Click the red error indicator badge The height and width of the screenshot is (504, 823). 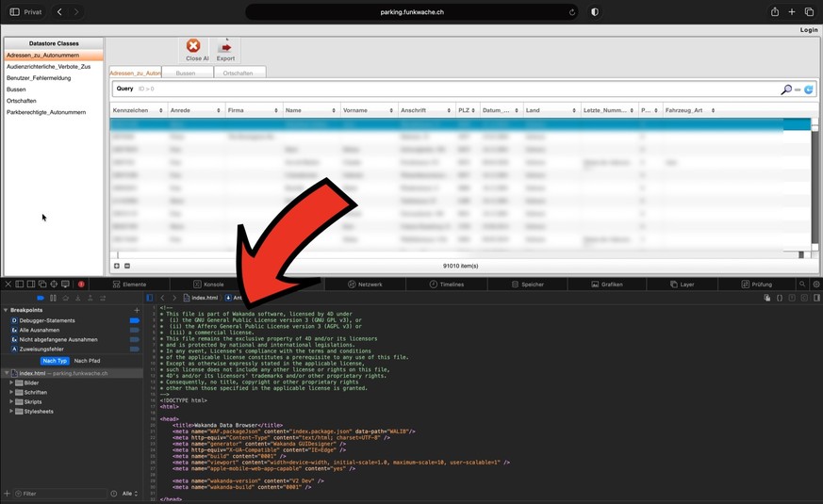tap(81, 284)
